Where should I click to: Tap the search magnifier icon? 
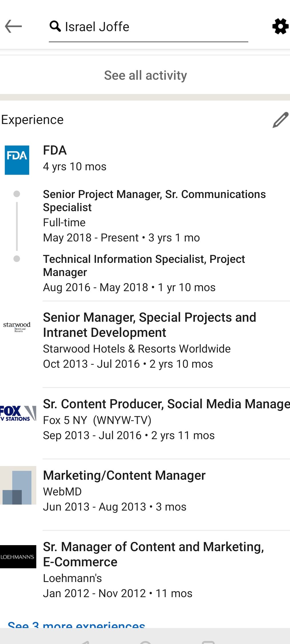(55, 26)
